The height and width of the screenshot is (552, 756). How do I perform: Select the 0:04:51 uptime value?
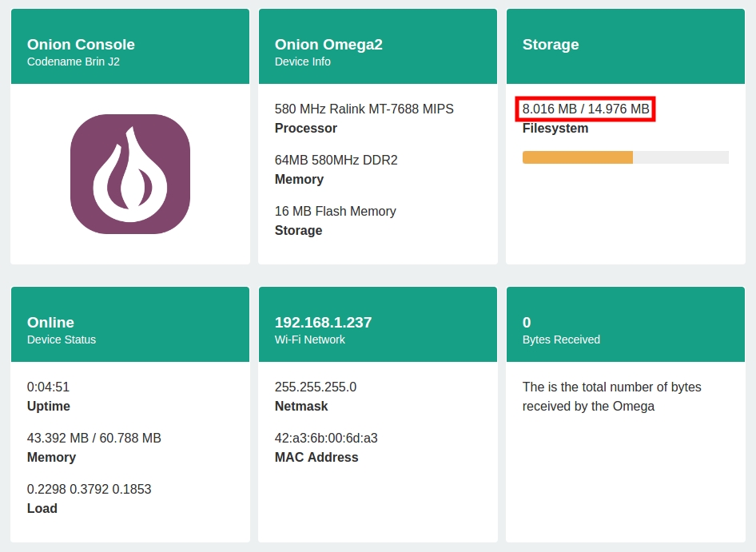click(48, 387)
